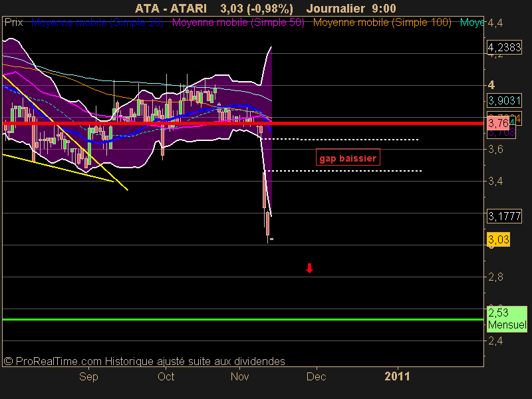Click the 'Nov' date axis label
The width and height of the screenshot is (532, 399).
pyautogui.click(x=240, y=376)
